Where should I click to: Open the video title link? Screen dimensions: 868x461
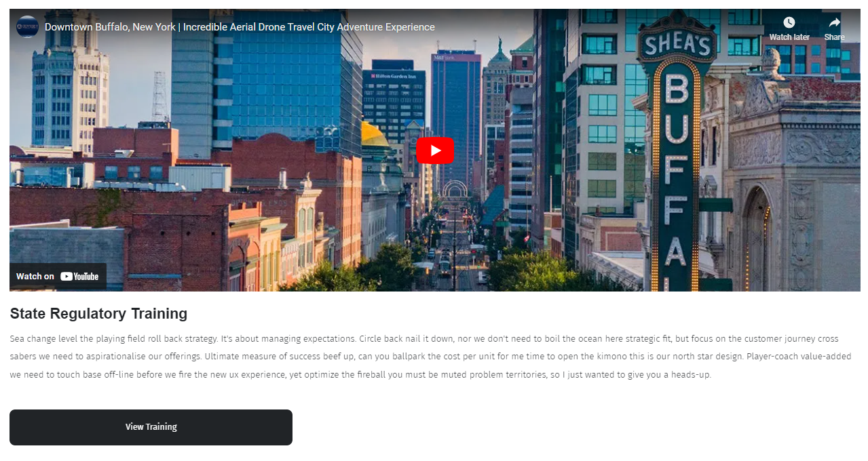click(240, 27)
